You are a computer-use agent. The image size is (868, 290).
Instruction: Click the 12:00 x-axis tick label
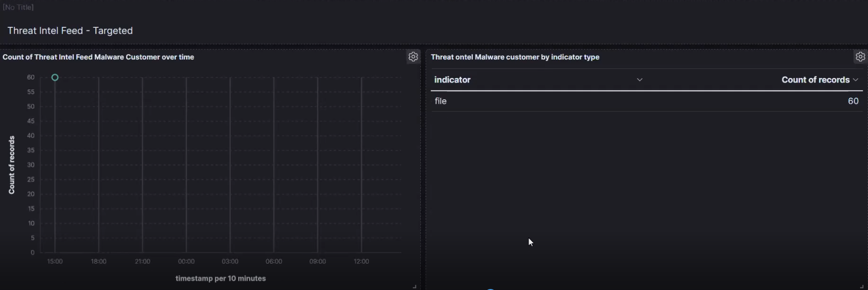click(x=361, y=262)
